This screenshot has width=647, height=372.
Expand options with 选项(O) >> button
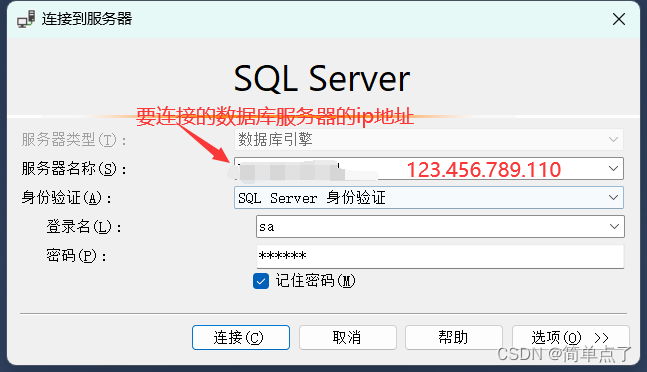pyautogui.click(x=571, y=337)
